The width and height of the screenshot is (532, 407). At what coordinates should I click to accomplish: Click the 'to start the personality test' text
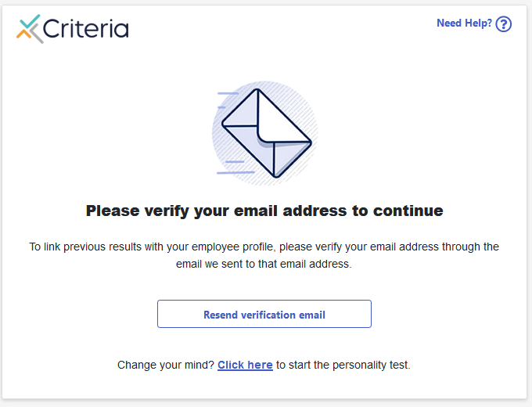[343, 365]
